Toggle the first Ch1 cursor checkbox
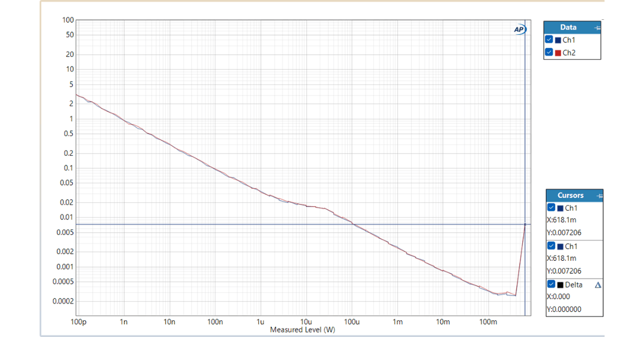644x337 pixels. [x=551, y=208]
